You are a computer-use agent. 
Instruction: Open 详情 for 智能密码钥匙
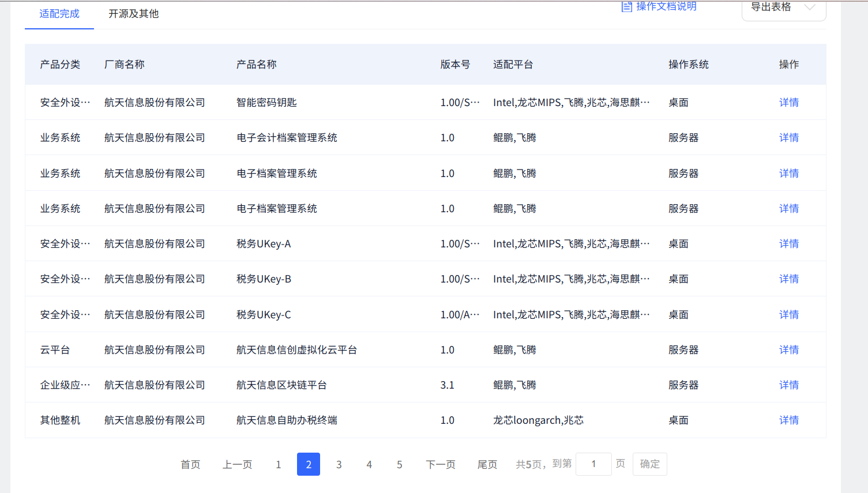tap(788, 102)
